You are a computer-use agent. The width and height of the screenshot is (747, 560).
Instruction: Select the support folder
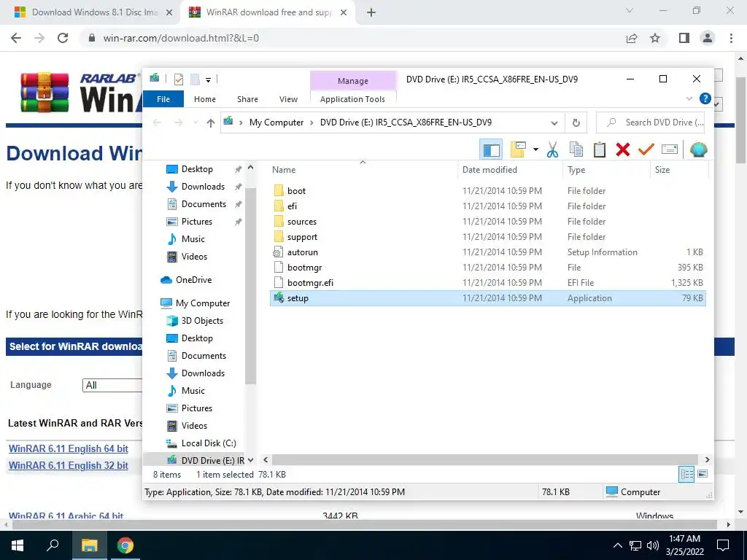click(x=487, y=237)
